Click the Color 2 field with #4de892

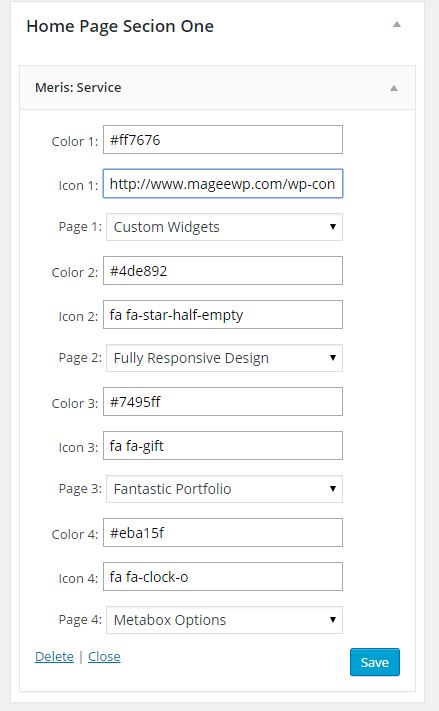click(223, 271)
